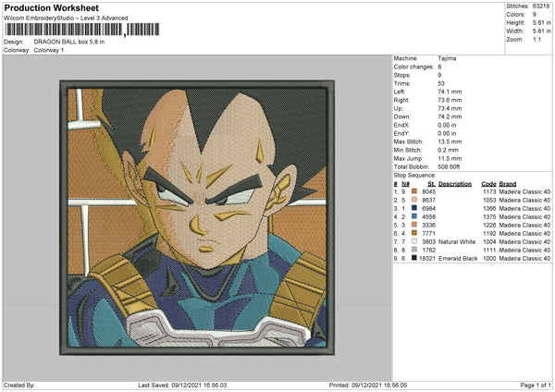The height and width of the screenshot is (392, 555).
Task: Click Madeira Classic 40 brand in row 5
Action: tap(524, 225)
